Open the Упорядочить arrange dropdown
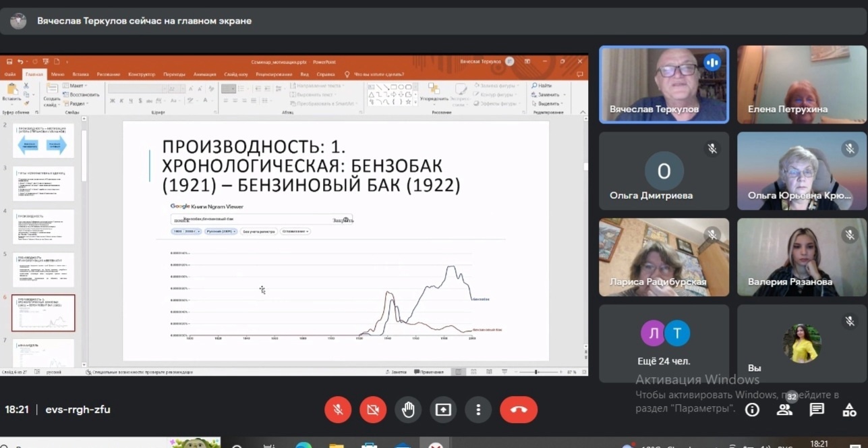Screen dimensions: 868x448 pos(434,95)
